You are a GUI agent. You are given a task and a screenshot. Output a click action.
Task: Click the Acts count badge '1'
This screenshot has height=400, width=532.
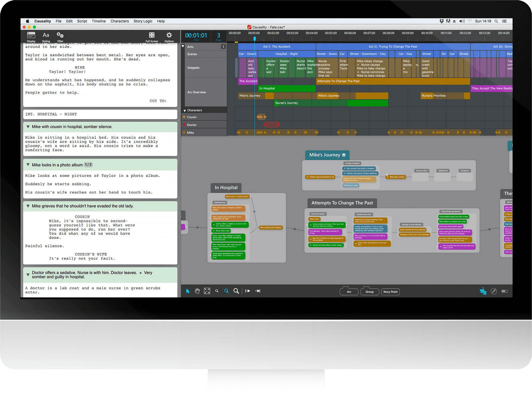(223, 47)
